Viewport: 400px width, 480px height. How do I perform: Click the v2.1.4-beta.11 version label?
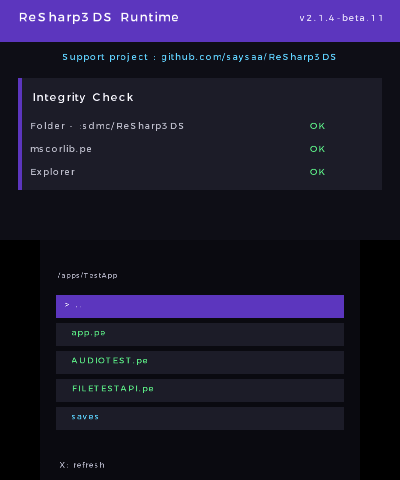point(341,18)
